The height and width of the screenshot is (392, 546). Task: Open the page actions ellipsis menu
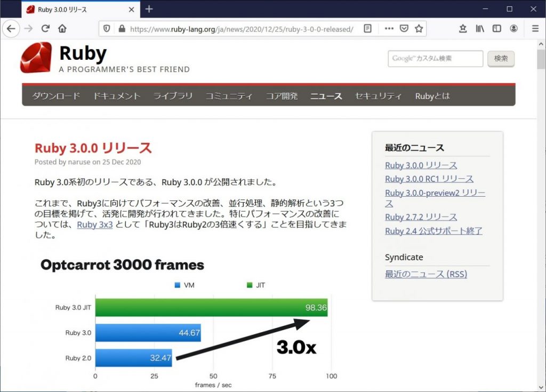point(389,29)
